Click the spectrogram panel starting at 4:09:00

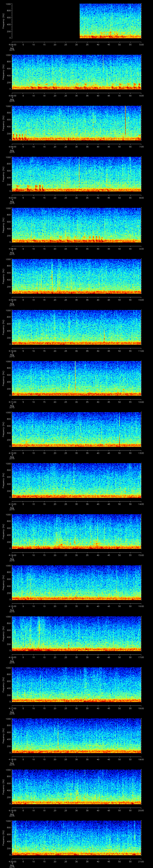tap(77, 276)
